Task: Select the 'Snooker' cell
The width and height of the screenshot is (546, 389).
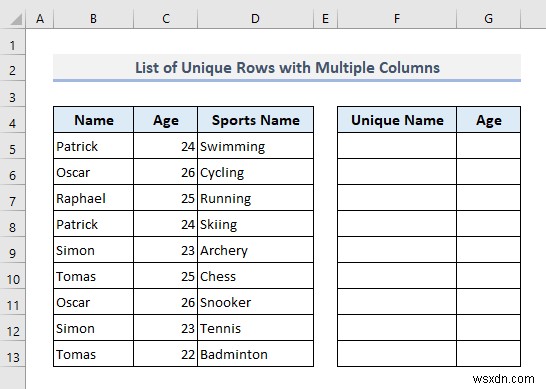Action: [255, 302]
